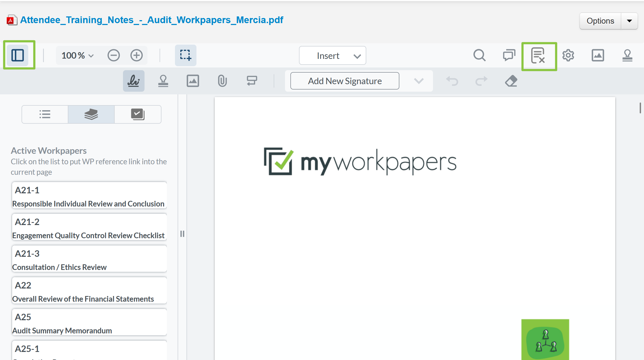Select the list view tab
This screenshot has height=360, width=644.
coord(45,115)
